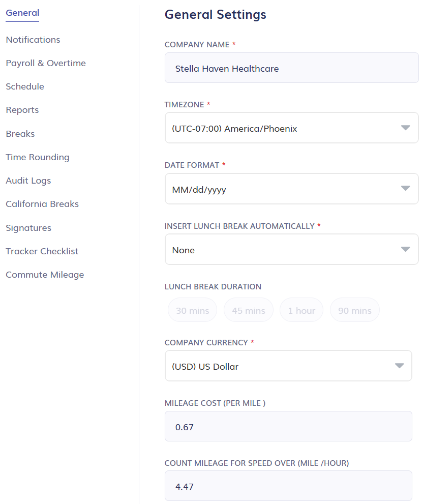The width and height of the screenshot is (423, 504).
Task: View California Breaks settings
Action: (x=42, y=204)
